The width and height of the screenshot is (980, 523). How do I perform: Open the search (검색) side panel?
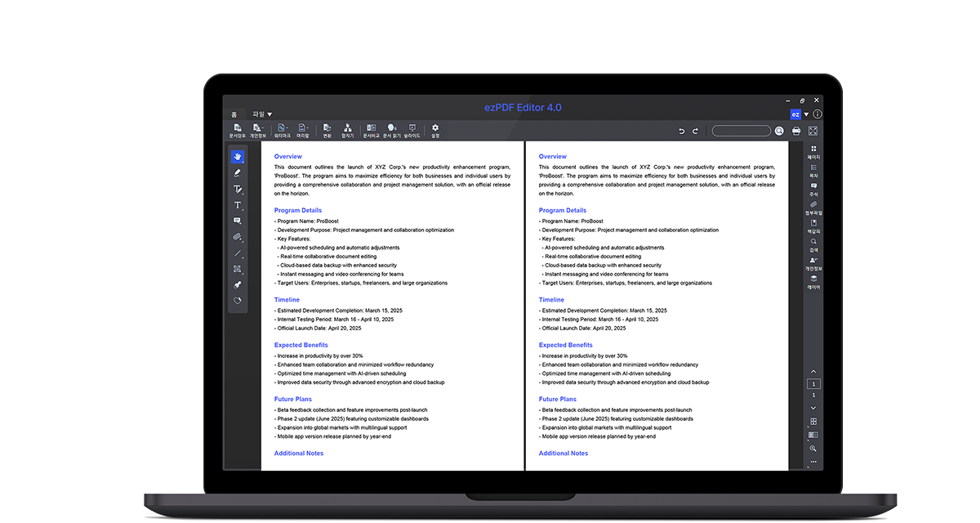pyautogui.click(x=813, y=245)
